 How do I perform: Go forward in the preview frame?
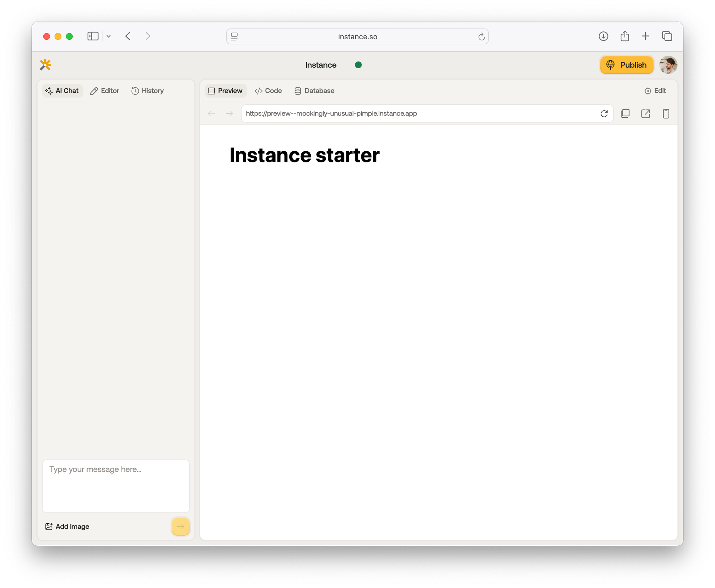[x=230, y=114]
